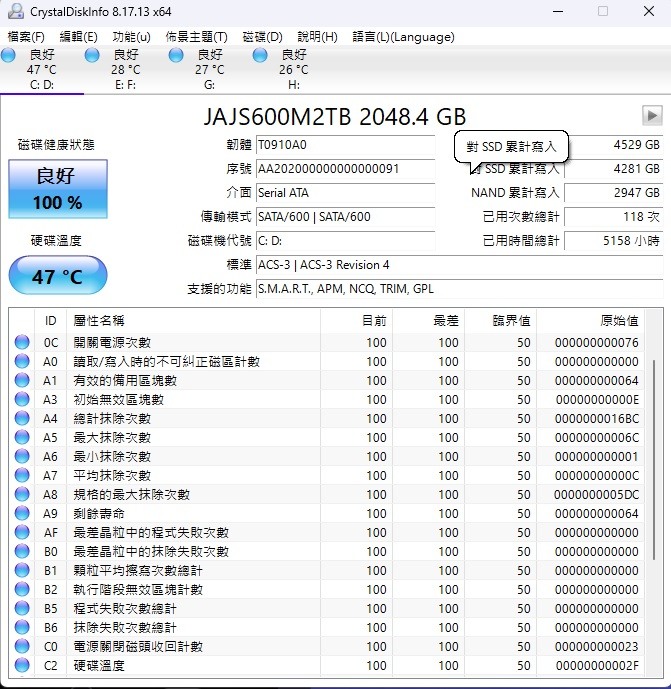Click blue status icon for A6 最小抹除次數
The image size is (671, 689).
coord(22,456)
